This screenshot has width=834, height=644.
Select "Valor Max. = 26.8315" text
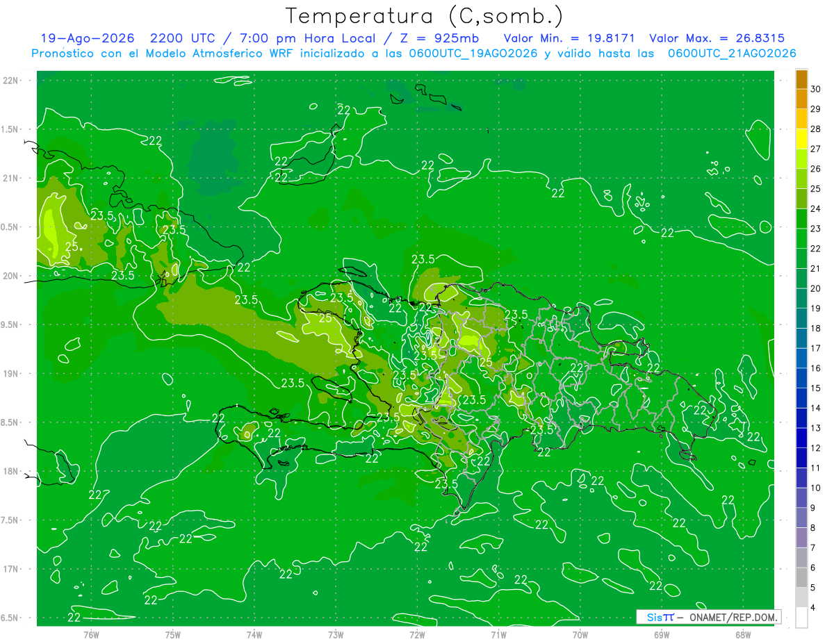[x=717, y=38]
